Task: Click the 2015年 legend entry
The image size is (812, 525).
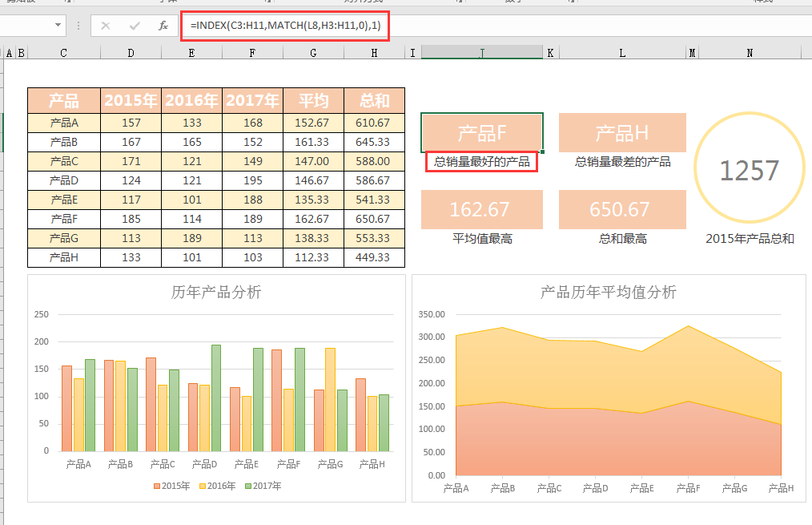Action: click(x=171, y=487)
